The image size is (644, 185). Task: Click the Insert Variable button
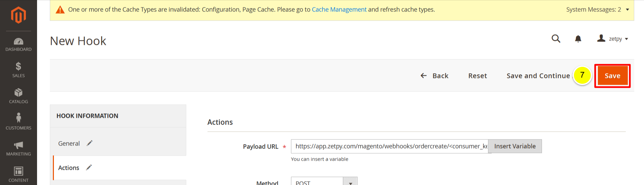pyautogui.click(x=515, y=146)
